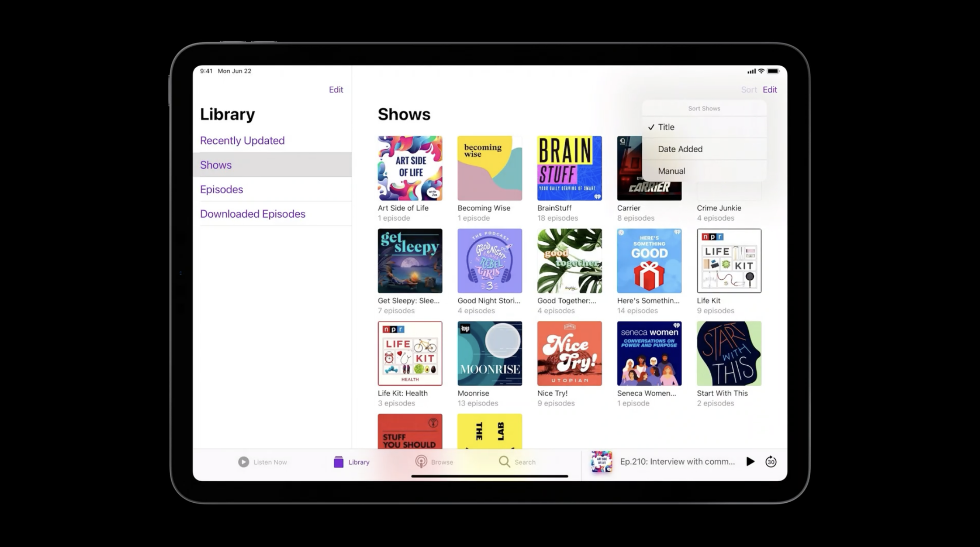Select Recently Updated in the sidebar
The height and width of the screenshot is (547, 980).
242,141
